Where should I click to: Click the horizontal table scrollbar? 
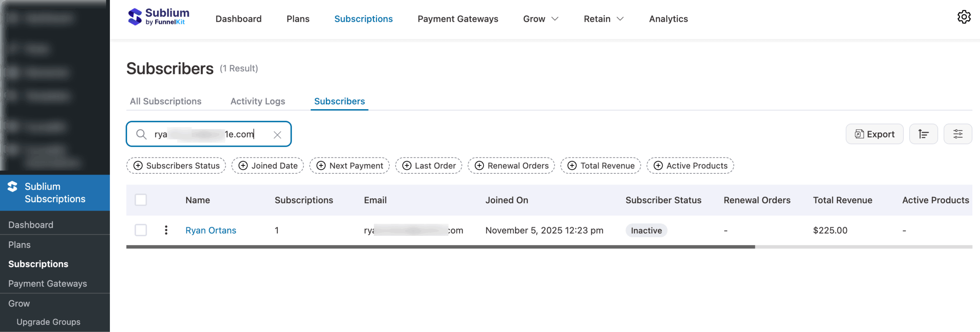pyautogui.click(x=440, y=247)
